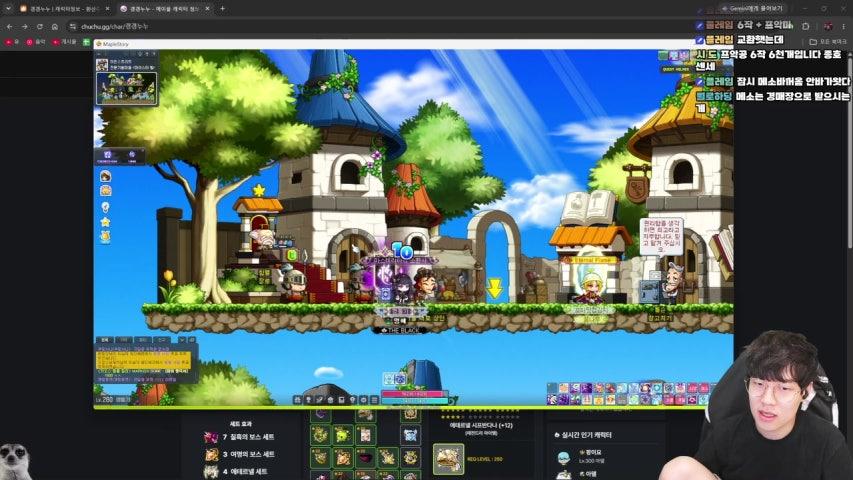Close the first browser tab
Viewport: 853px width, 480px height.
[107, 9]
